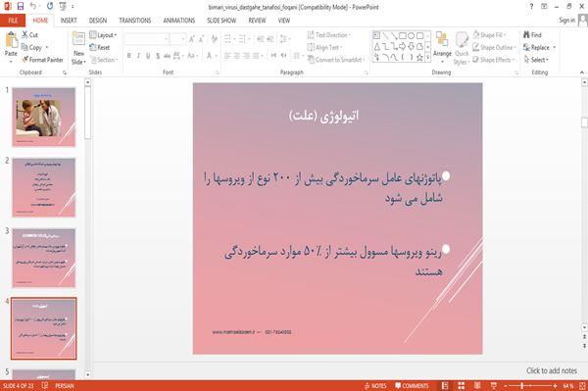Click the zoom out minus button
This screenshot has height=391, width=588.
click(x=505, y=386)
